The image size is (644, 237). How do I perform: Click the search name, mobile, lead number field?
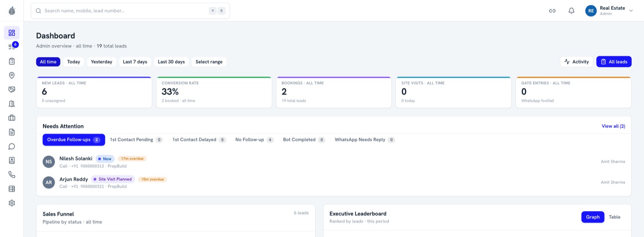tap(130, 11)
